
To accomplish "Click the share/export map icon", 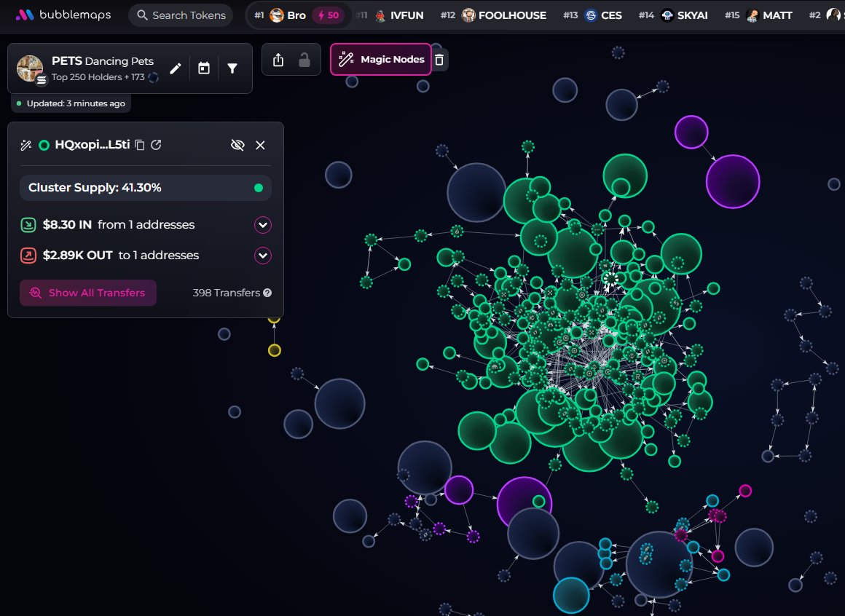I will click(278, 60).
